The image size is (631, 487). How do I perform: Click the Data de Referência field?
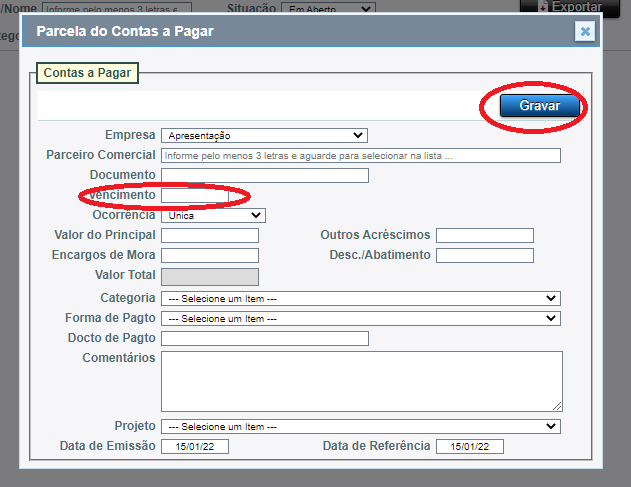(469, 447)
